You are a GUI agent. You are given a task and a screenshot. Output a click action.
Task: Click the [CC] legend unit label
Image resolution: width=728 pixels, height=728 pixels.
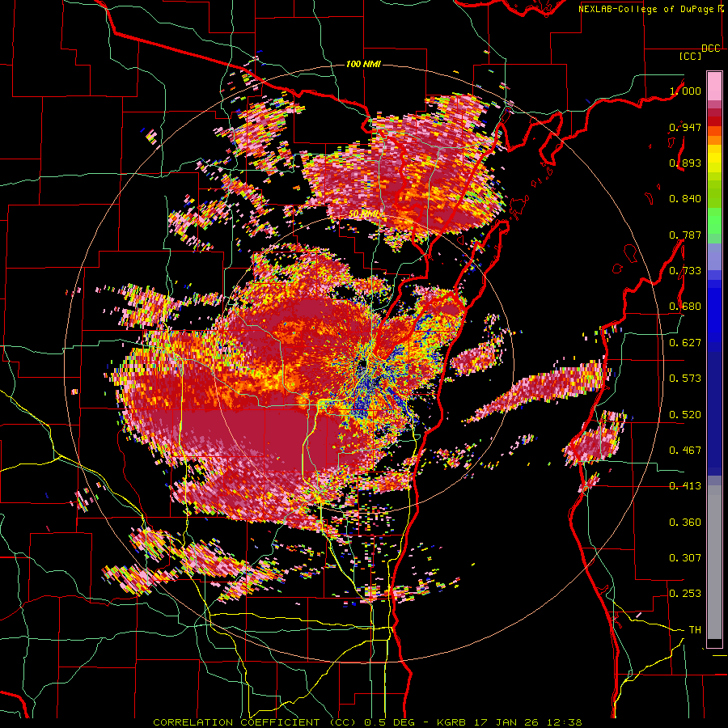click(691, 56)
